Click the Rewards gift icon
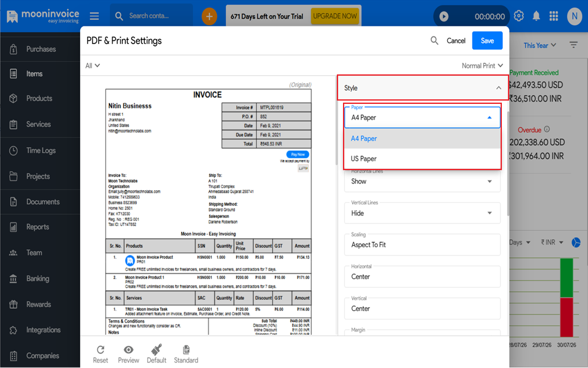 (x=13, y=304)
